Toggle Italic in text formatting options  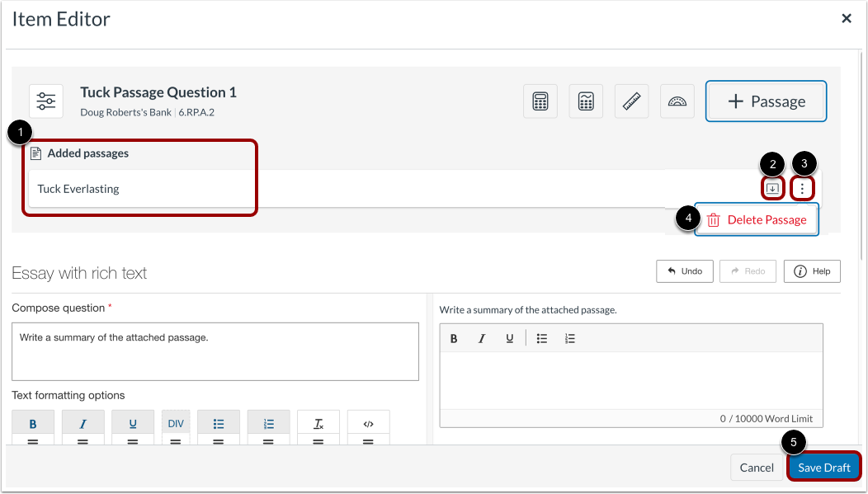tap(83, 424)
